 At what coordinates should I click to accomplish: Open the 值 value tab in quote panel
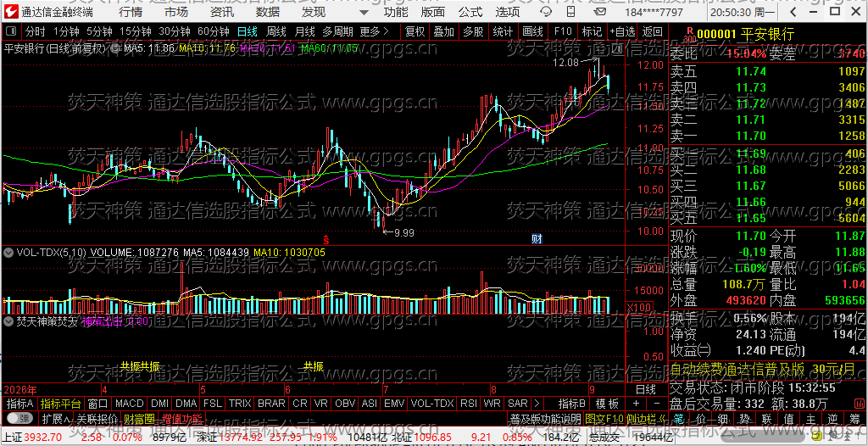789,418
